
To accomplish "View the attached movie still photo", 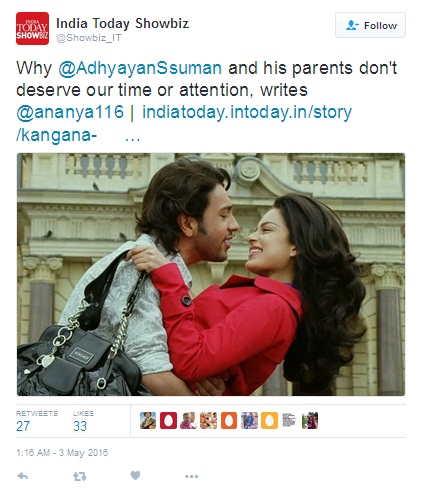I will pos(211,274).
